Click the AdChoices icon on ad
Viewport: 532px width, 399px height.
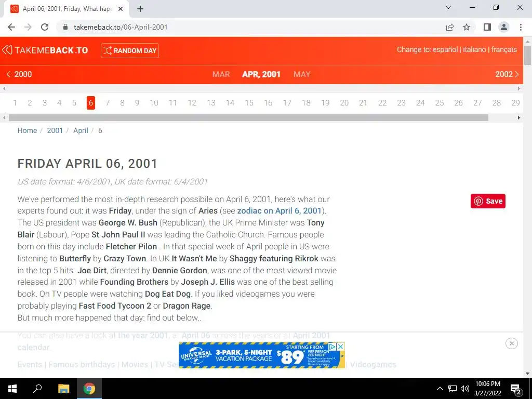pyautogui.click(x=332, y=347)
